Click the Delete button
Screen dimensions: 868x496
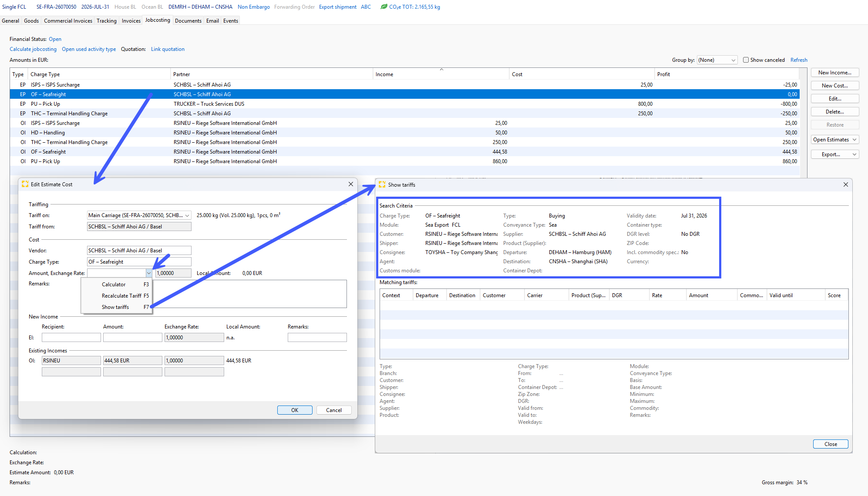(835, 112)
